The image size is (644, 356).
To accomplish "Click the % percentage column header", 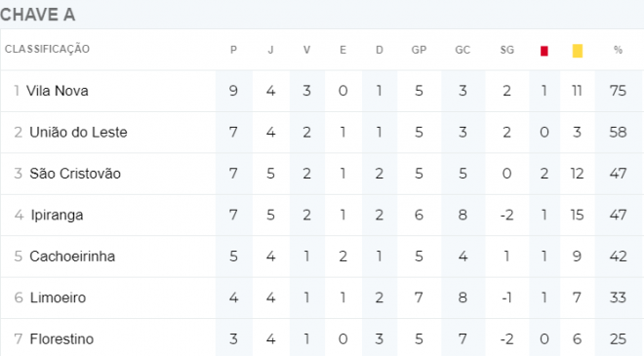I will click(x=618, y=50).
